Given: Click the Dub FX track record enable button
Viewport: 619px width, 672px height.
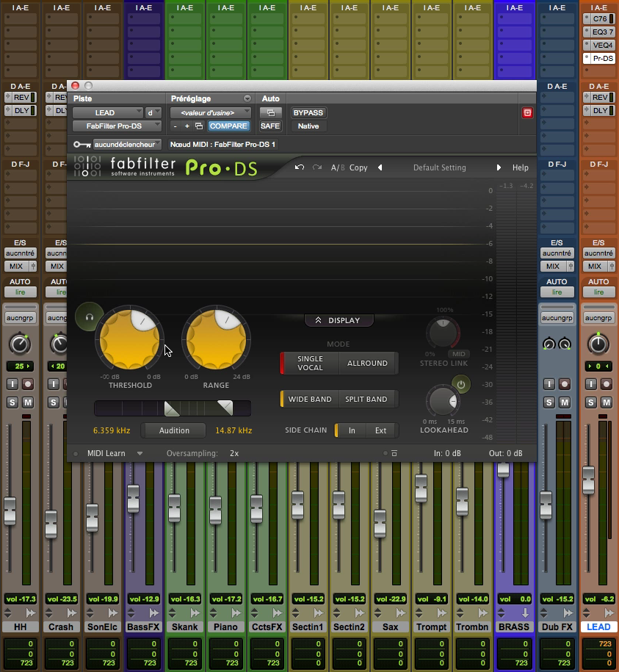Looking at the screenshot, I should (564, 384).
